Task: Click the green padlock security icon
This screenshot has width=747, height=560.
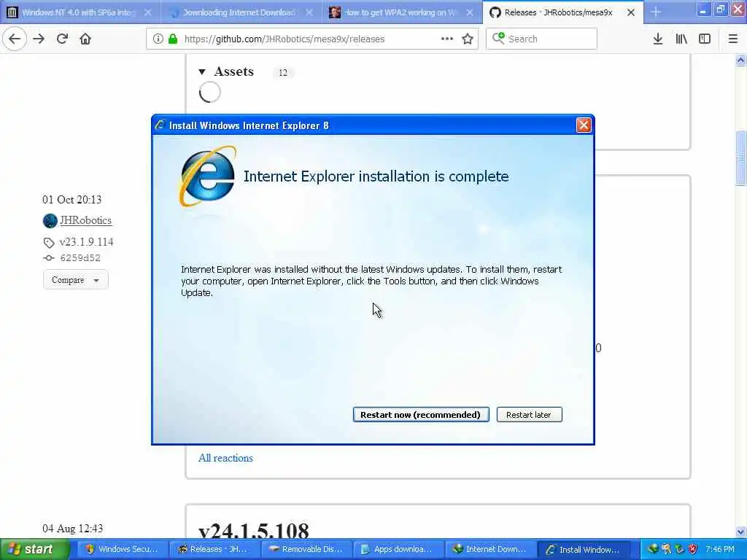Action: 173,39
